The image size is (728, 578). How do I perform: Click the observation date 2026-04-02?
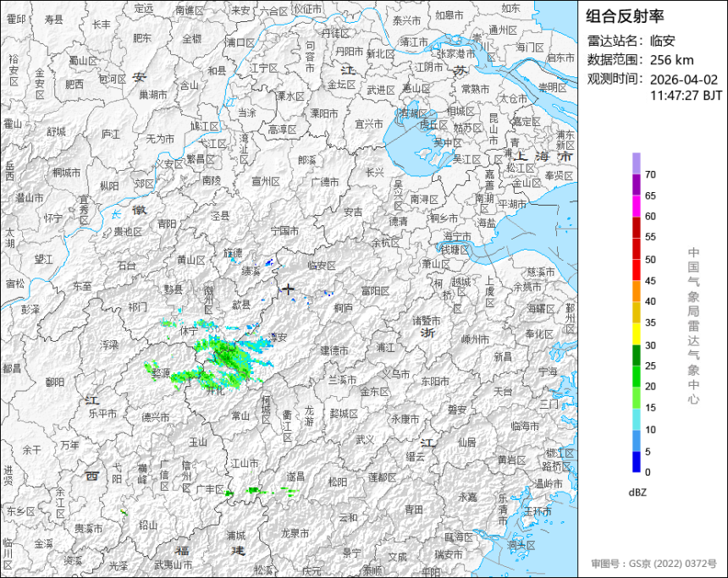coord(684,80)
